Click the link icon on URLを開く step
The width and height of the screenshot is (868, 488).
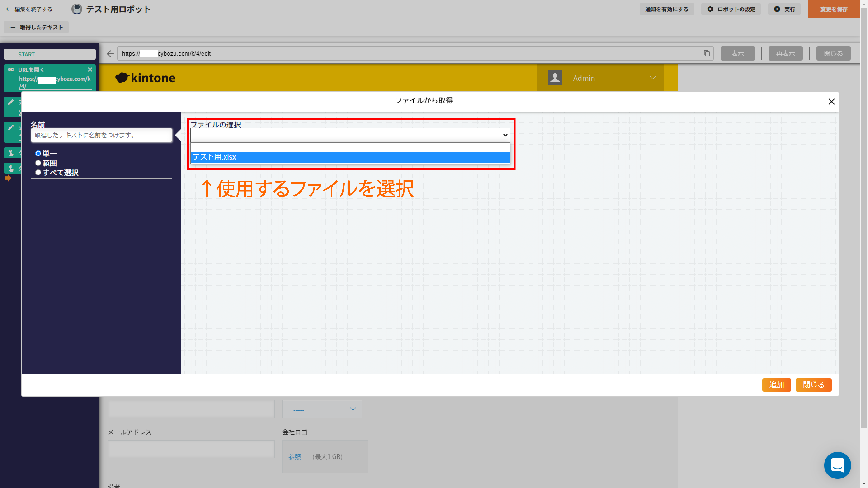pos(11,70)
